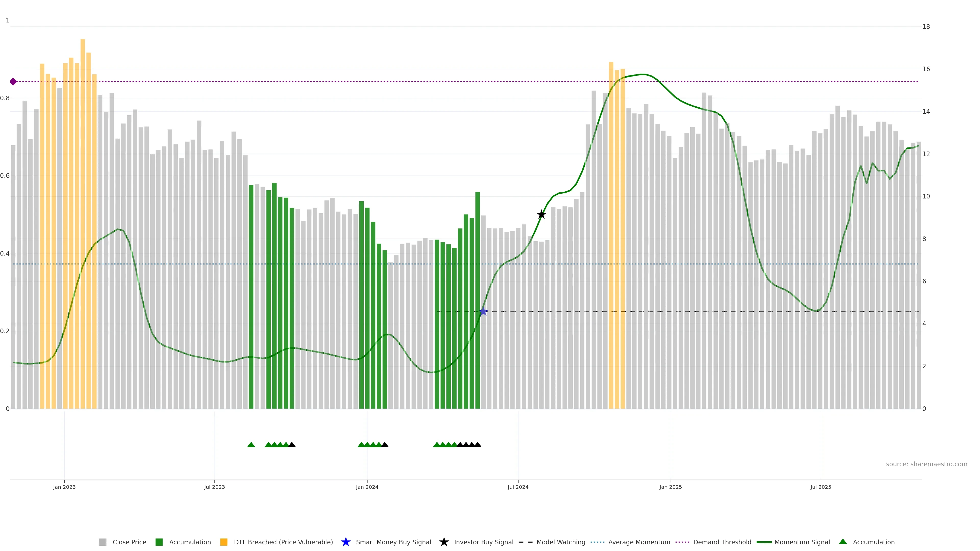Click the DTL Breached legend label
Image resolution: width=980 pixels, height=551 pixels.
[x=283, y=542]
